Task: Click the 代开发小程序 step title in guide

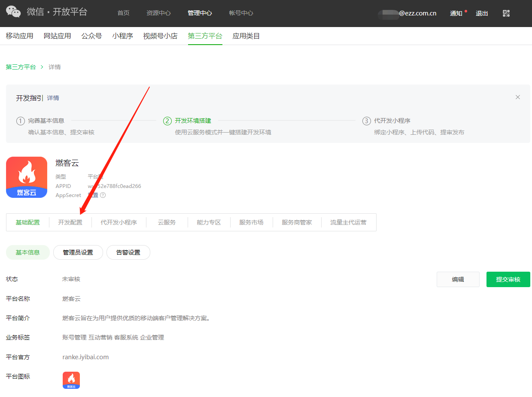Action: pyautogui.click(x=392, y=121)
